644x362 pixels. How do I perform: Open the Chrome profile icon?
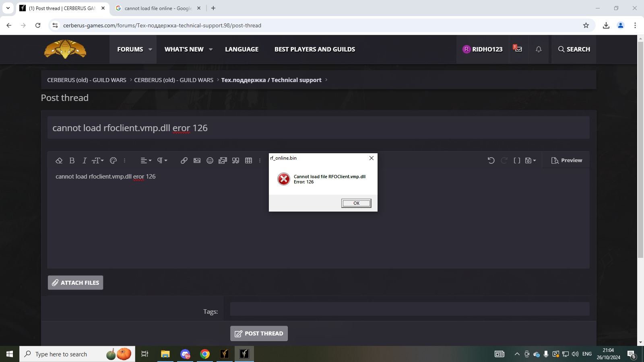(x=621, y=25)
